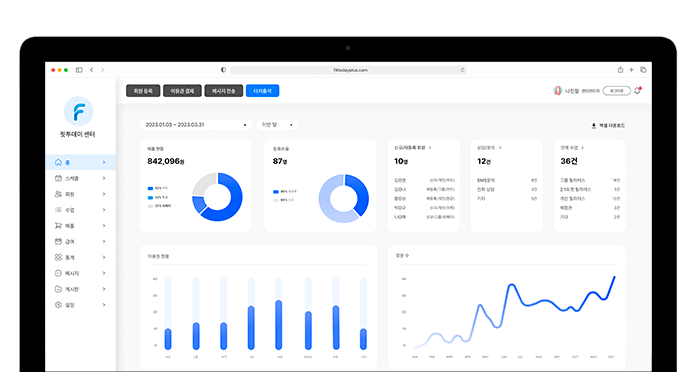Click the 메시지 전송 button
The image size is (698, 372).
[x=223, y=91]
